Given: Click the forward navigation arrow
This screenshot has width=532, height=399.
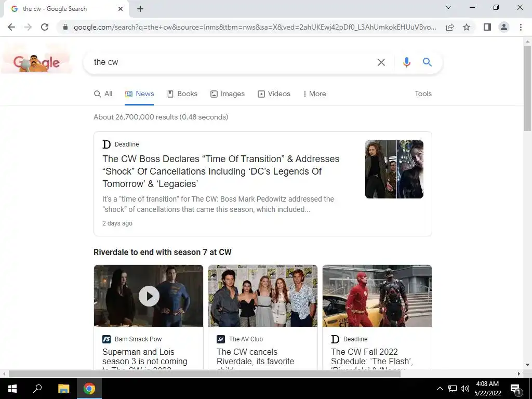Looking at the screenshot, I should [x=28, y=27].
